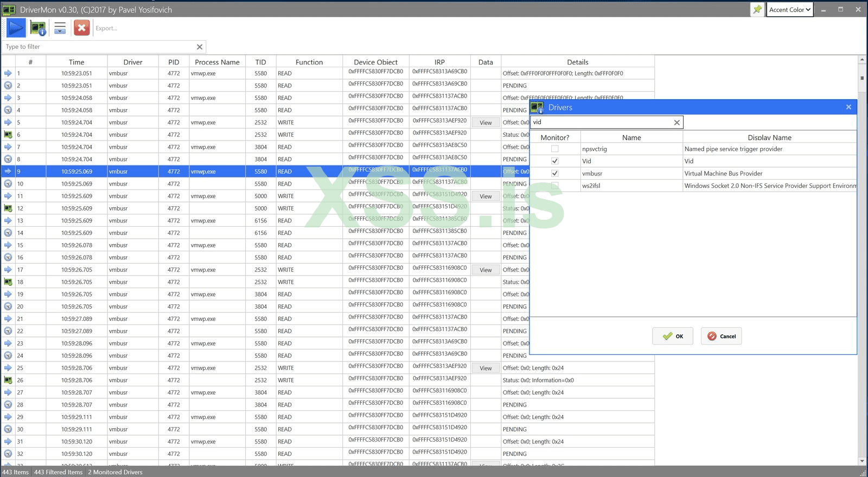
Task: Click the Export toolbar item
Action: (x=106, y=28)
